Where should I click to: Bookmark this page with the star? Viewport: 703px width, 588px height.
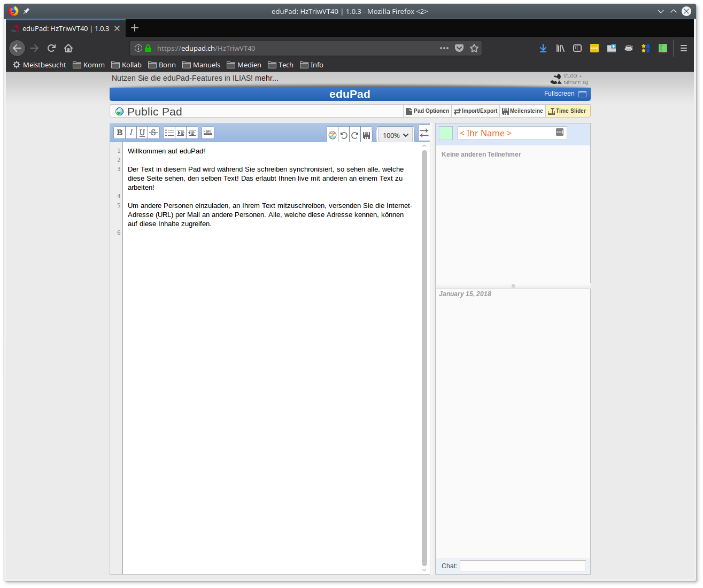(x=474, y=48)
